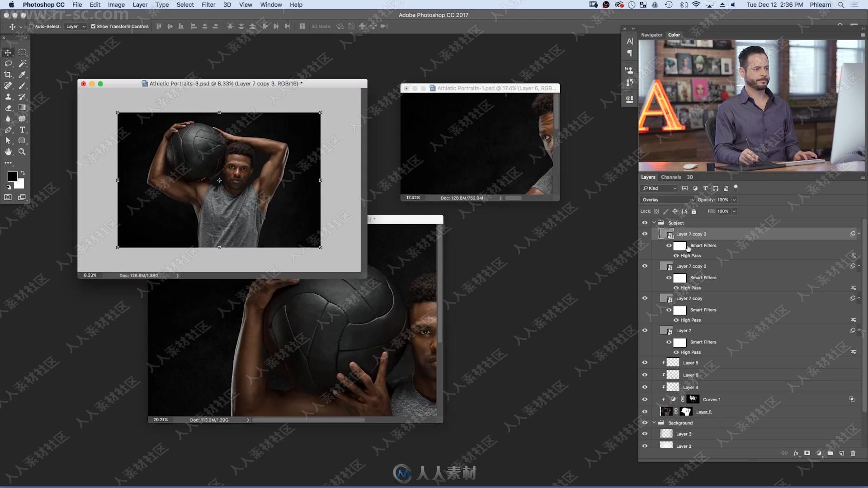Image resolution: width=868 pixels, height=488 pixels.
Task: Click the add layer mask icon
Action: tap(807, 453)
